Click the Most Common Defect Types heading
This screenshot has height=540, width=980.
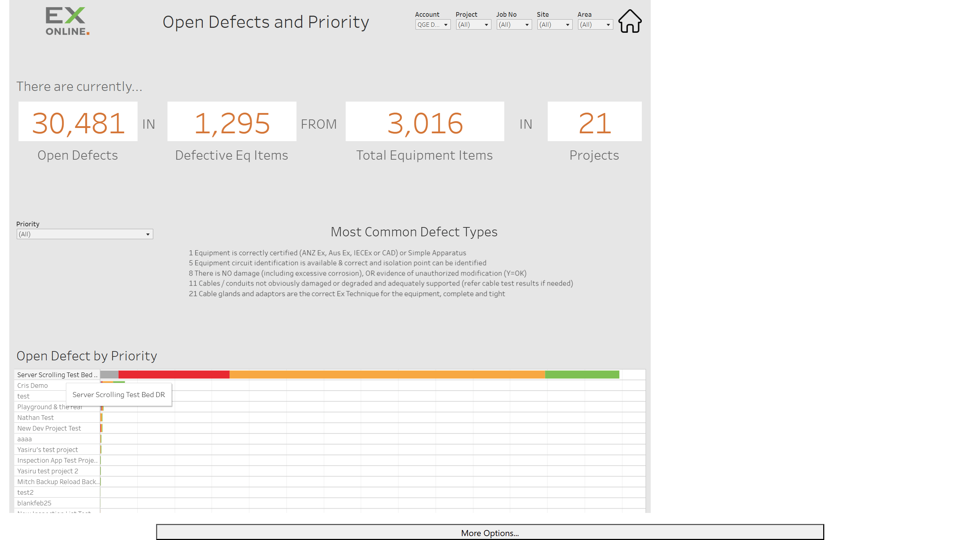[x=414, y=232]
